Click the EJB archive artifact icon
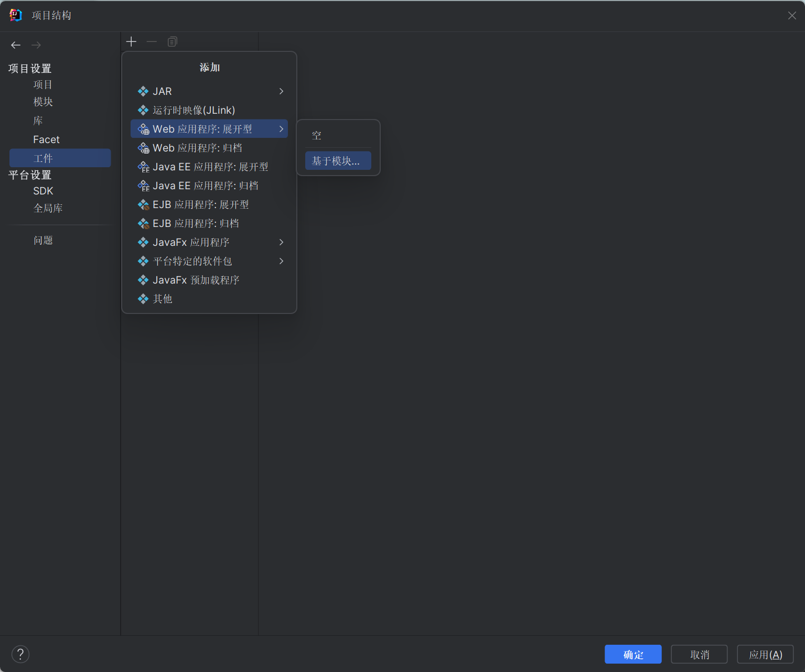This screenshot has height=672, width=805. (x=144, y=223)
